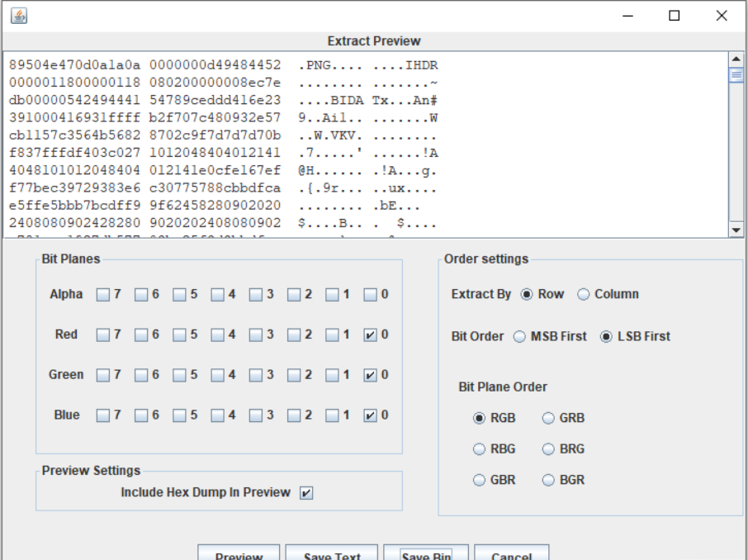
Task: Check Blue bit plane 1 box
Action: tap(332, 415)
